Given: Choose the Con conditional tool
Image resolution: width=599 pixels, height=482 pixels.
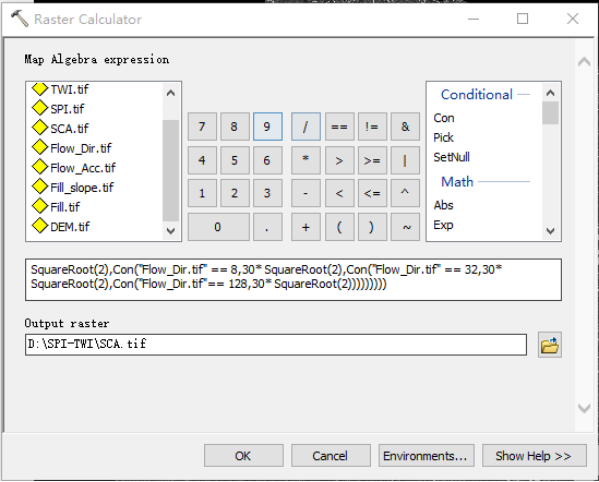Looking at the screenshot, I should (444, 118).
